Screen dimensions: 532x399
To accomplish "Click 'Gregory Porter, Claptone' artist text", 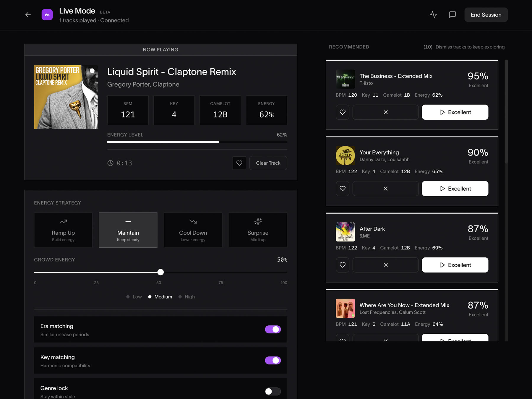I will [143, 85].
